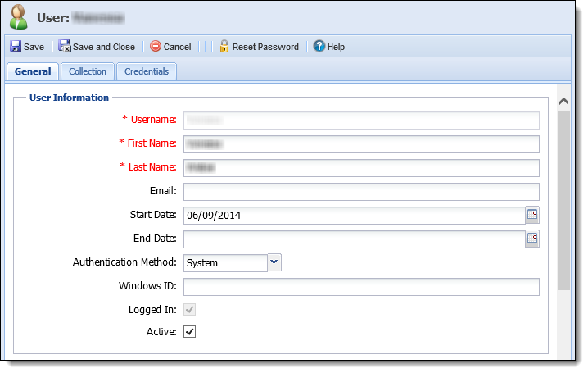Click the Cancel button text
The height and width of the screenshot is (373, 588).
[178, 47]
